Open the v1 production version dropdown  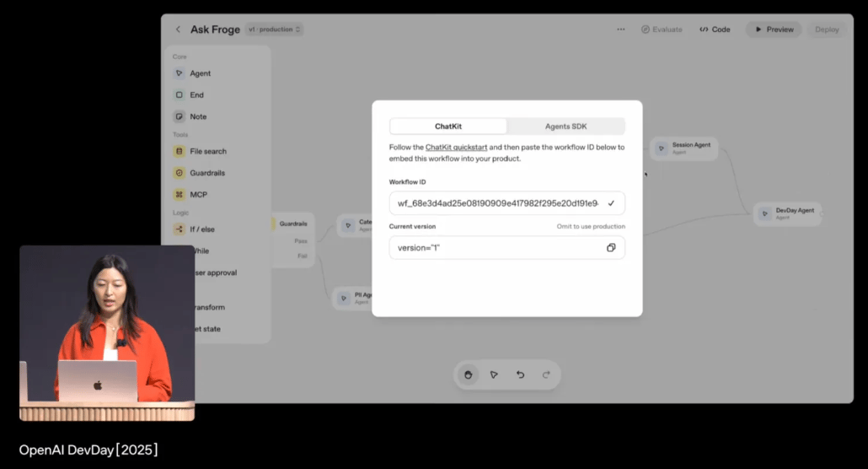[x=274, y=30]
